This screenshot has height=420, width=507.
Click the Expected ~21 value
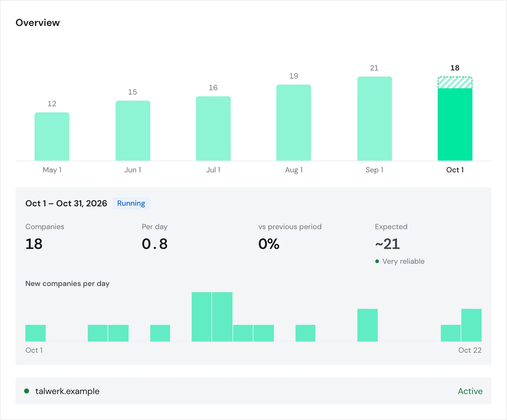(388, 244)
